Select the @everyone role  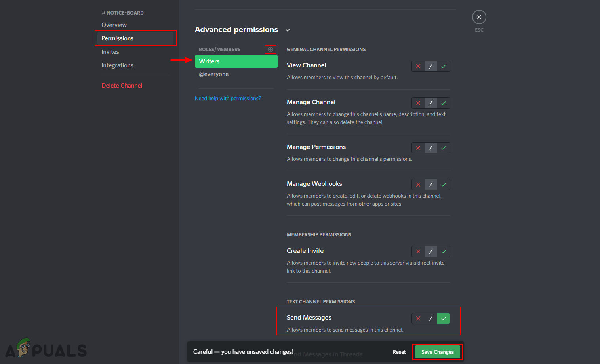(214, 74)
